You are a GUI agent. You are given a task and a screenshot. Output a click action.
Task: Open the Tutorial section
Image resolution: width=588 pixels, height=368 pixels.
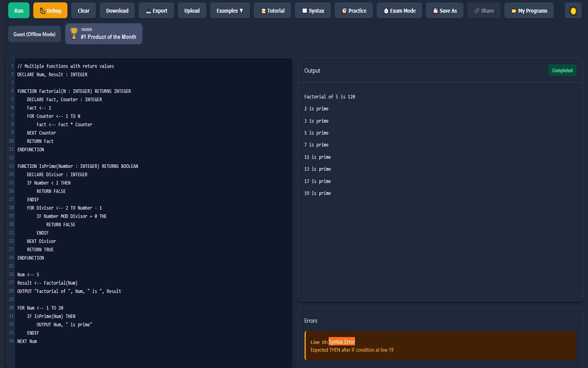(x=272, y=11)
